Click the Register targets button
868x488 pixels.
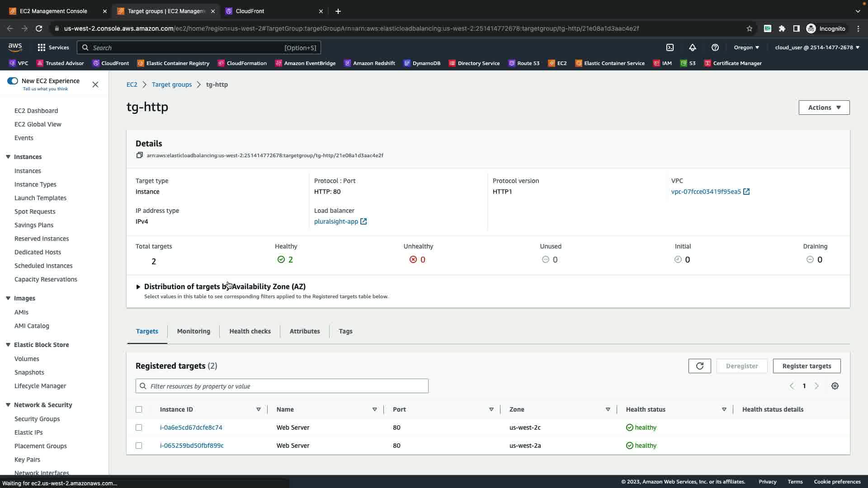[807, 366]
